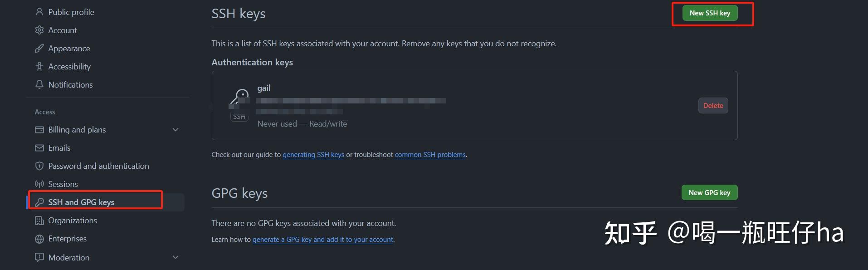Expand the Moderation section chevron

coord(176,257)
